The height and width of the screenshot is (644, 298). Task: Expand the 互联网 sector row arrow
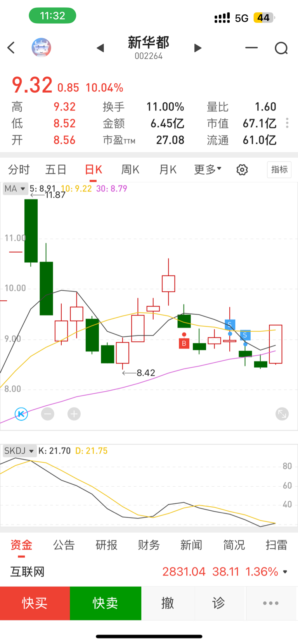[x=285, y=572]
